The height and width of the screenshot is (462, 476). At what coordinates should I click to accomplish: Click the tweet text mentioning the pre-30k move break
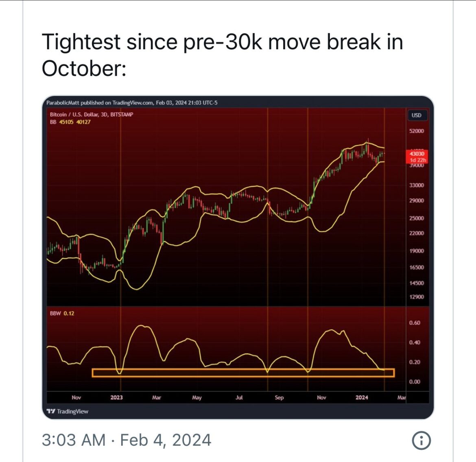point(222,54)
